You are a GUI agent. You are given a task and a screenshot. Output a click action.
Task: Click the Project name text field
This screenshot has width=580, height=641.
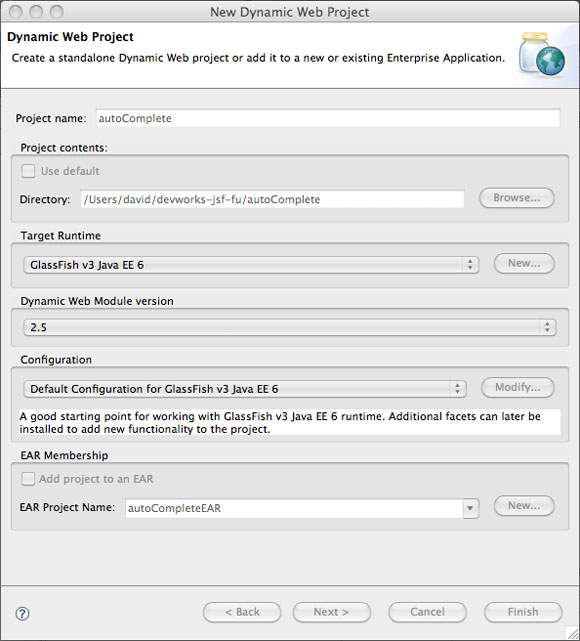pos(328,118)
